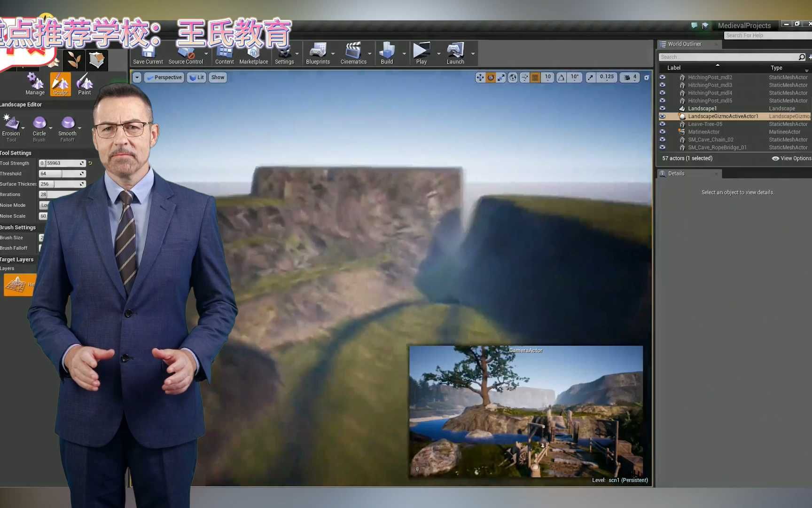Click the camera speed icon

[x=630, y=78]
